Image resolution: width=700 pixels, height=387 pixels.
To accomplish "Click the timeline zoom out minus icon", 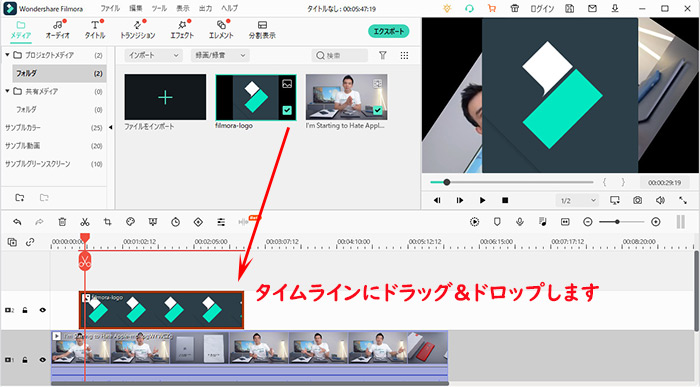I will click(588, 222).
